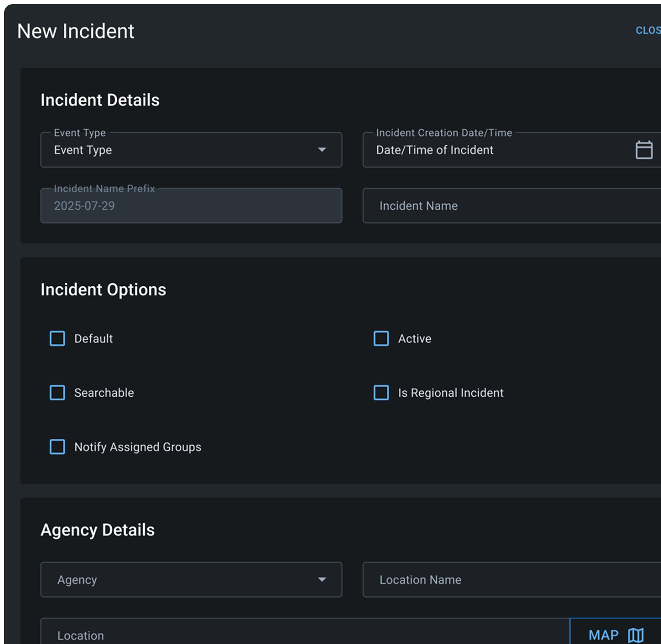
Task: Open the calendar date picker icon
Action: (x=644, y=150)
